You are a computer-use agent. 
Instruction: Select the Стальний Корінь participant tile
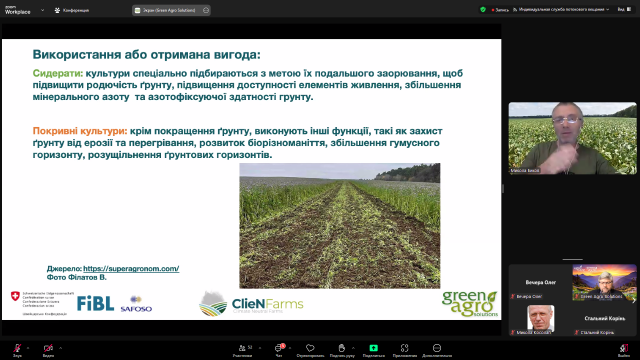(x=604, y=318)
